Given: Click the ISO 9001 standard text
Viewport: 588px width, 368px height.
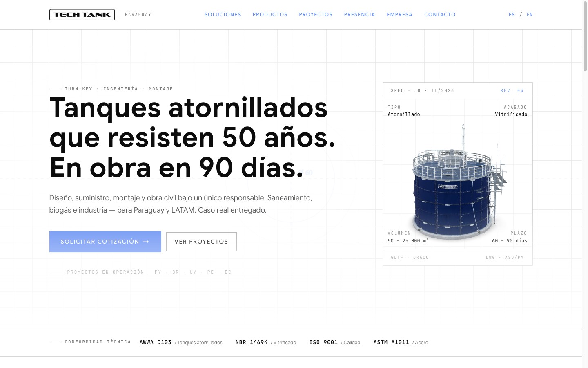Looking at the screenshot, I should (323, 342).
